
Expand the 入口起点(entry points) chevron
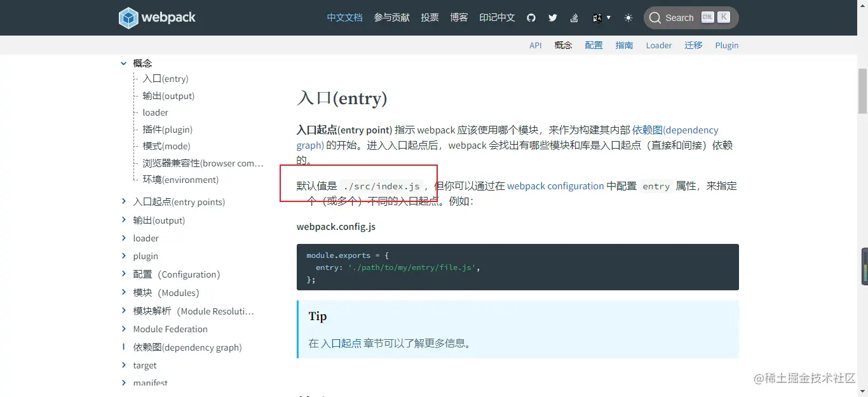point(123,201)
